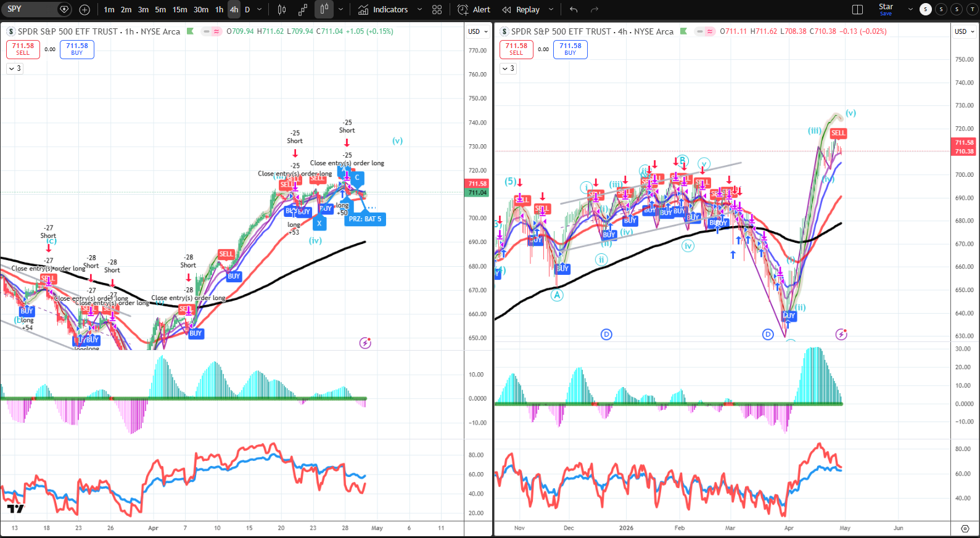Select the 2m timeframe
The width and height of the screenshot is (980, 538).
coord(126,10)
